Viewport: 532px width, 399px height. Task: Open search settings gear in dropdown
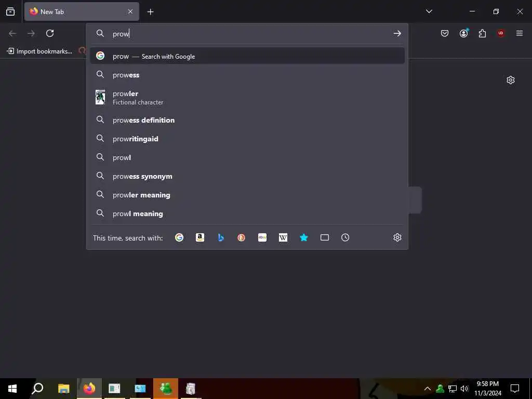coord(397,237)
